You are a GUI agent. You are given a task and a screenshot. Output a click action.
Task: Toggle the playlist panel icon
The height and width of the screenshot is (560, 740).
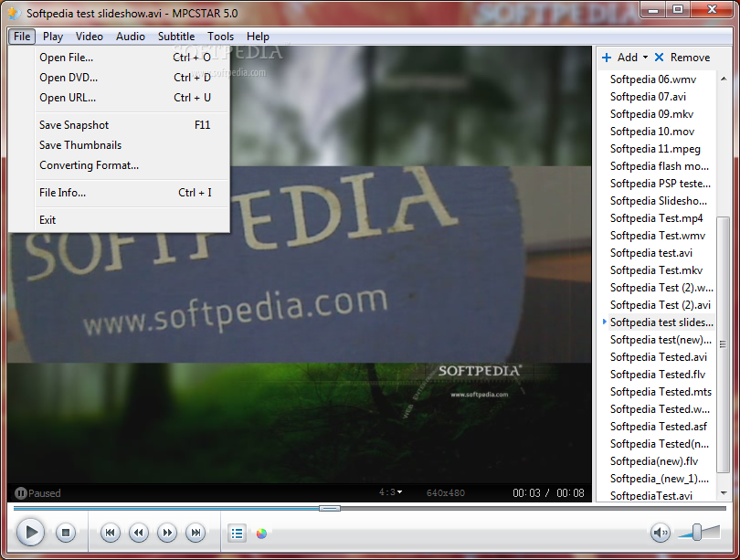237,534
